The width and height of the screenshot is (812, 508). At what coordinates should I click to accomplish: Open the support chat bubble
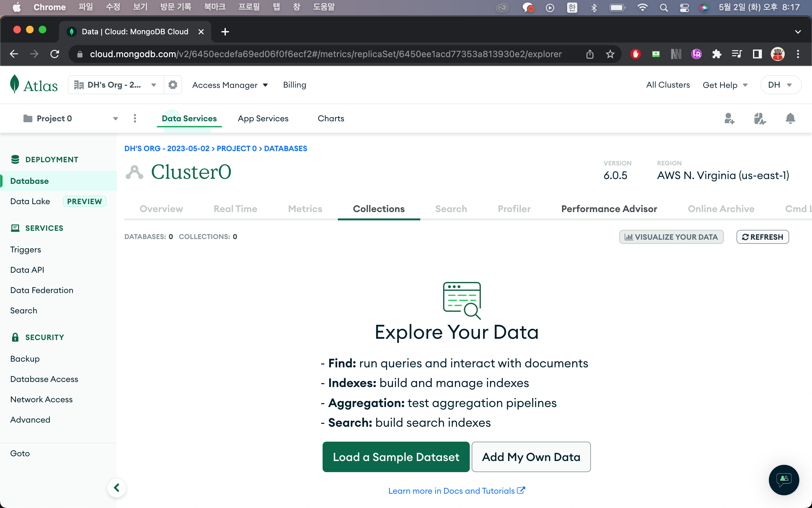pyautogui.click(x=784, y=480)
